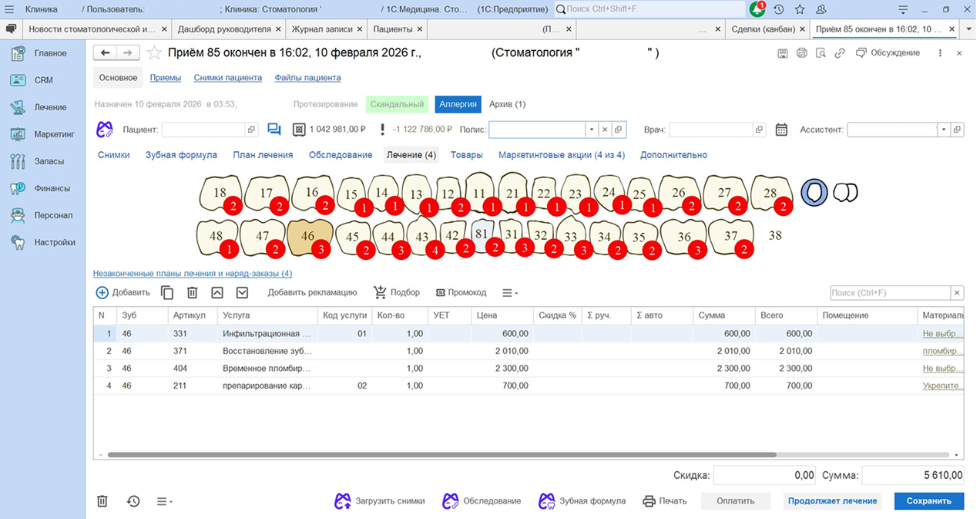Screen dimensions: 980x519
Task: Add this appointment to favorites star
Action: (155, 53)
